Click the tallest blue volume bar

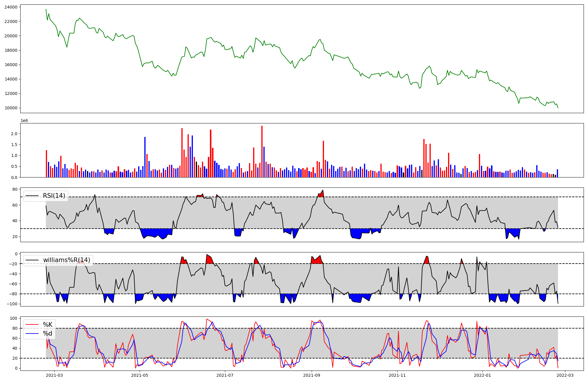coord(192,156)
